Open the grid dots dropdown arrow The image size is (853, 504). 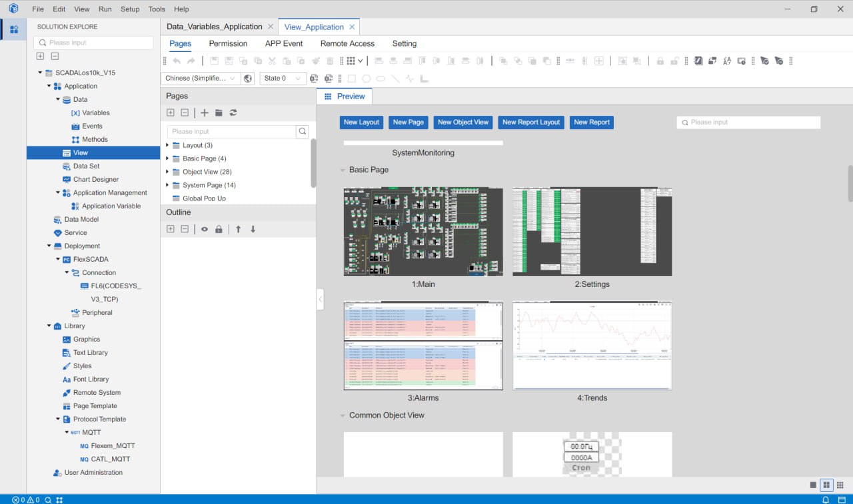click(361, 61)
